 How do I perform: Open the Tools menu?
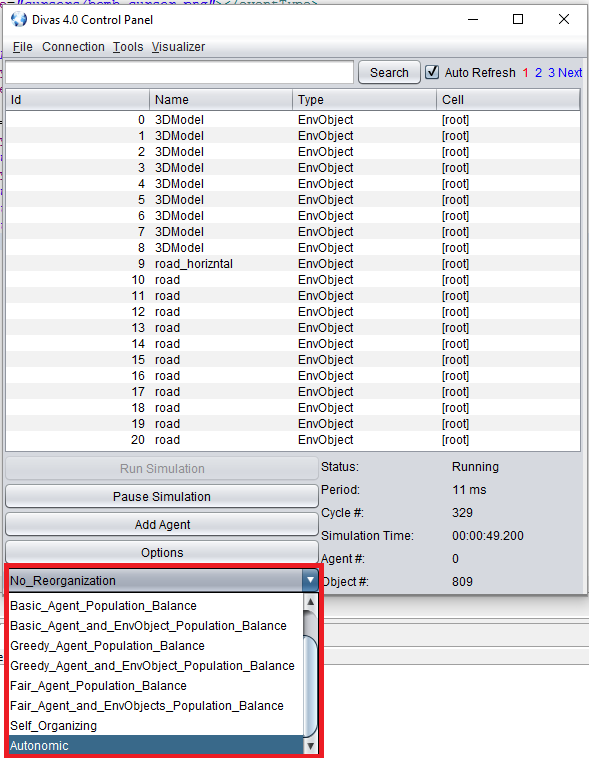[x=128, y=47]
